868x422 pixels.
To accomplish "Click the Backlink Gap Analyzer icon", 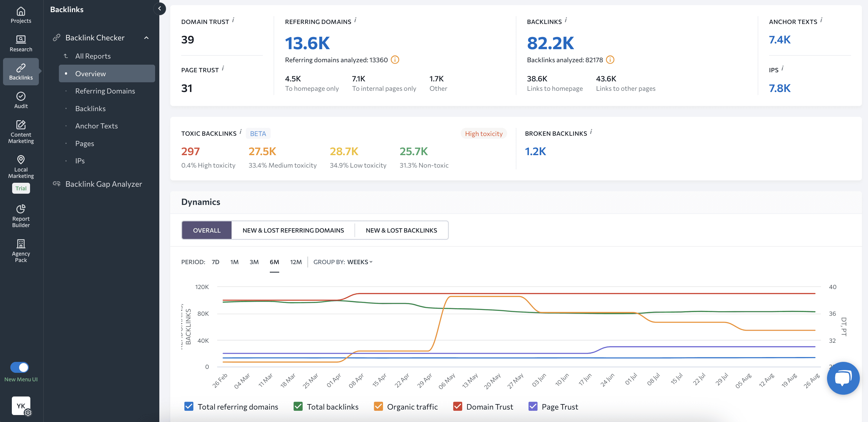I will (56, 183).
